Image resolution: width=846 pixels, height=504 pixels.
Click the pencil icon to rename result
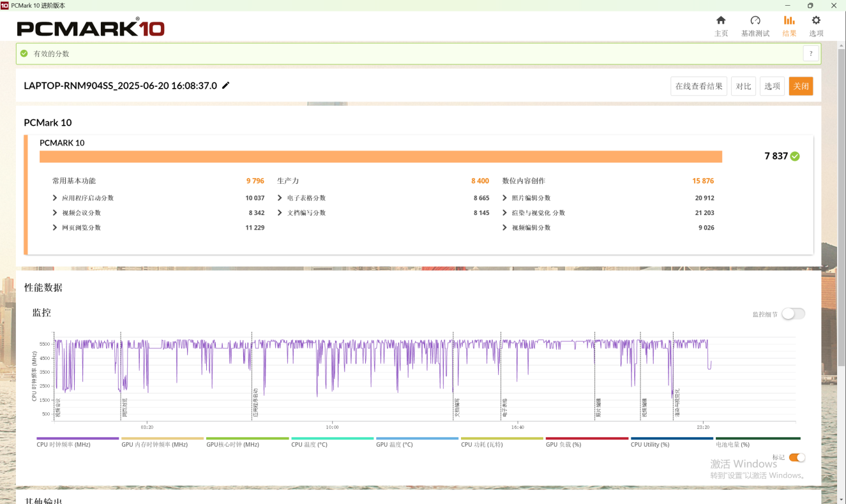click(x=225, y=85)
